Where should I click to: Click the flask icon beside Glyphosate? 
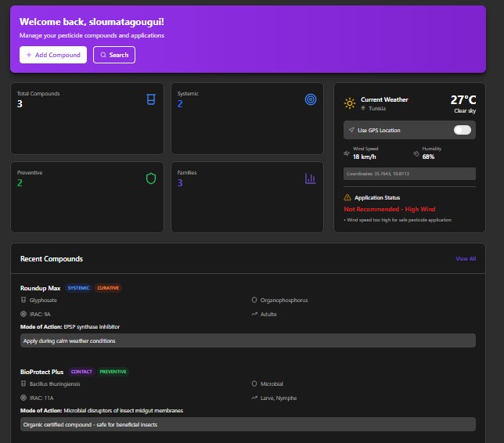click(x=23, y=300)
